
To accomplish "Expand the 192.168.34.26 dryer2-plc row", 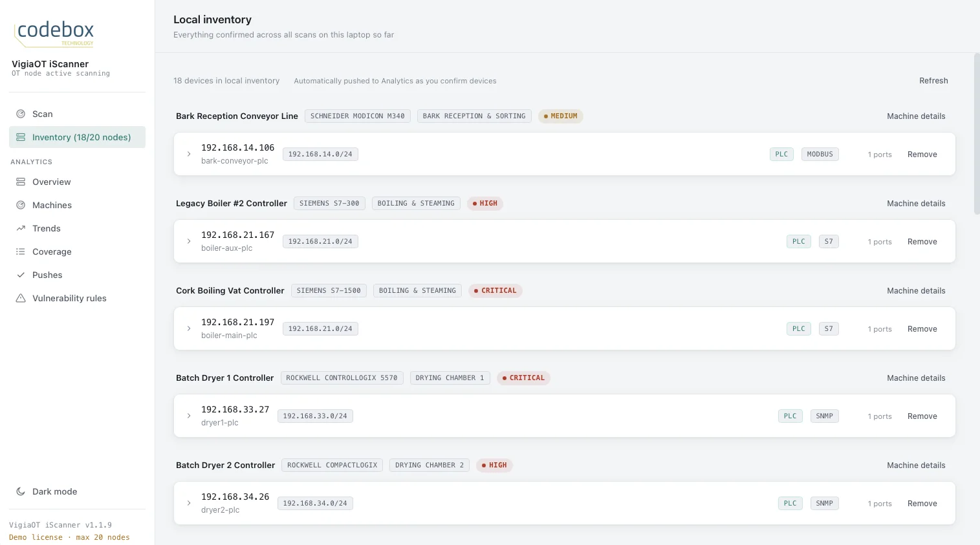I will click(189, 503).
